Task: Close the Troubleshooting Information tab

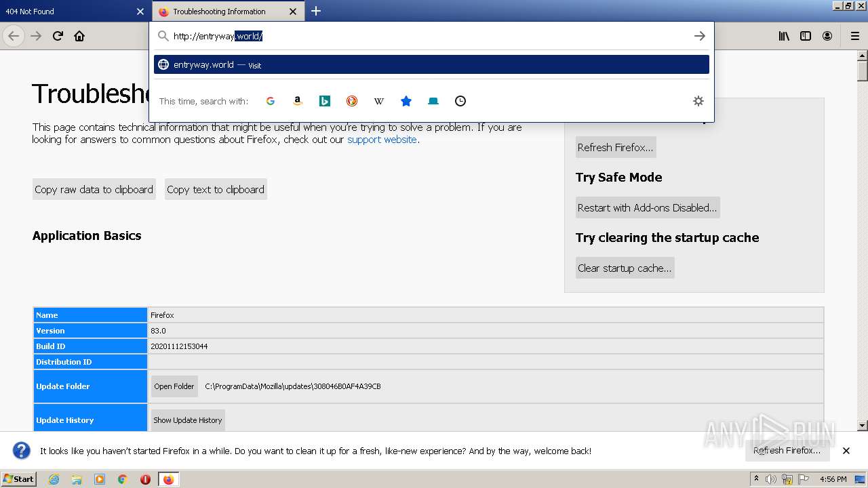Action: click(293, 12)
